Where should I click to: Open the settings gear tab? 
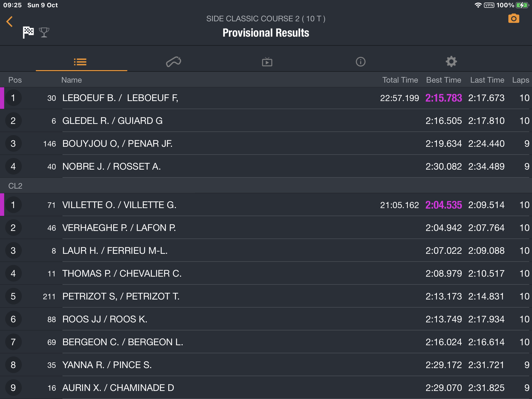pos(451,62)
